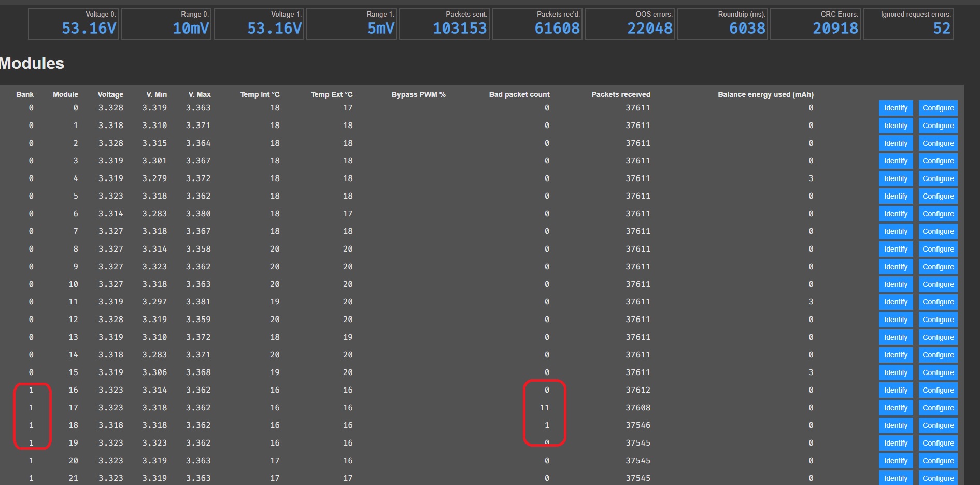
Task: Click Identify for module 8
Action: 896,249
